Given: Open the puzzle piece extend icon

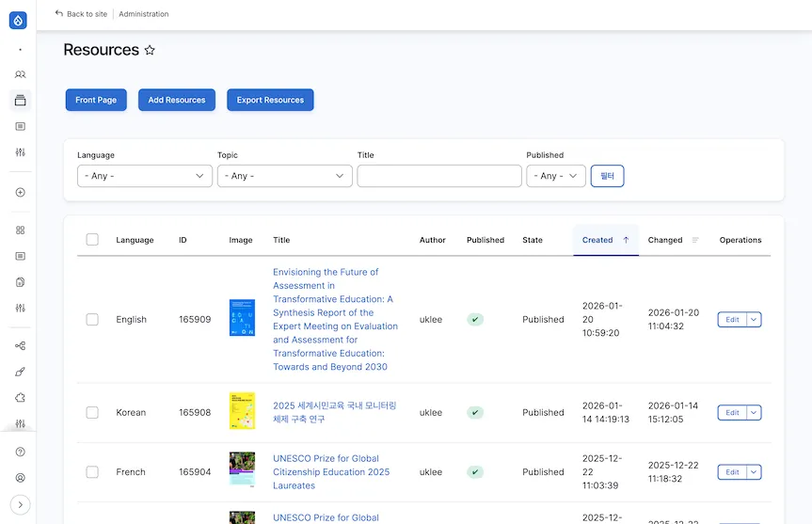Looking at the screenshot, I should (x=20, y=398).
